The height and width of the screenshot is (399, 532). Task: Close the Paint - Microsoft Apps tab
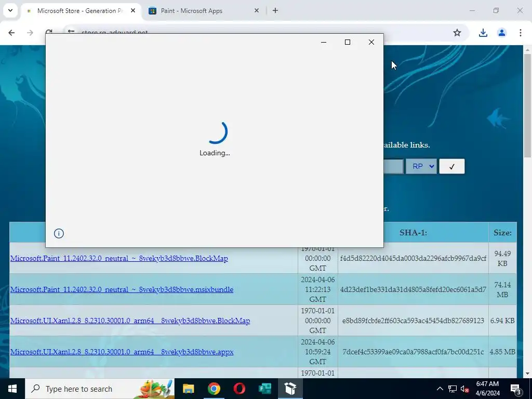tap(257, 10)
